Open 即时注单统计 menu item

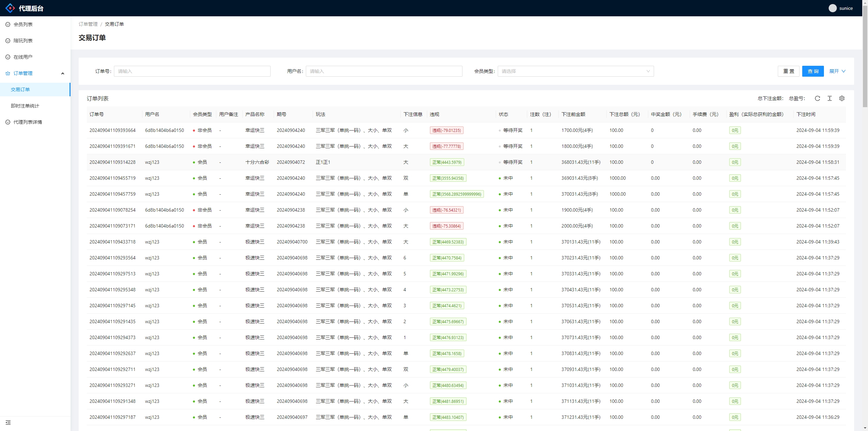[x=25, y=106]
